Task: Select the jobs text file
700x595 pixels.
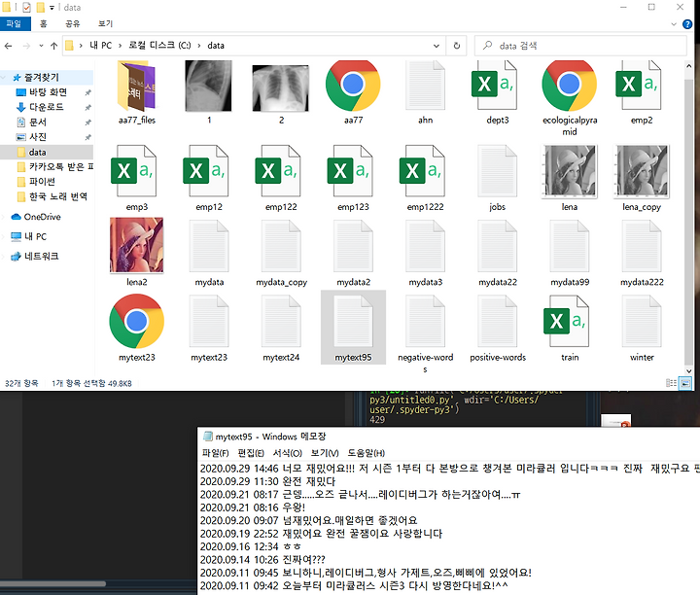Action: point(498,178)
